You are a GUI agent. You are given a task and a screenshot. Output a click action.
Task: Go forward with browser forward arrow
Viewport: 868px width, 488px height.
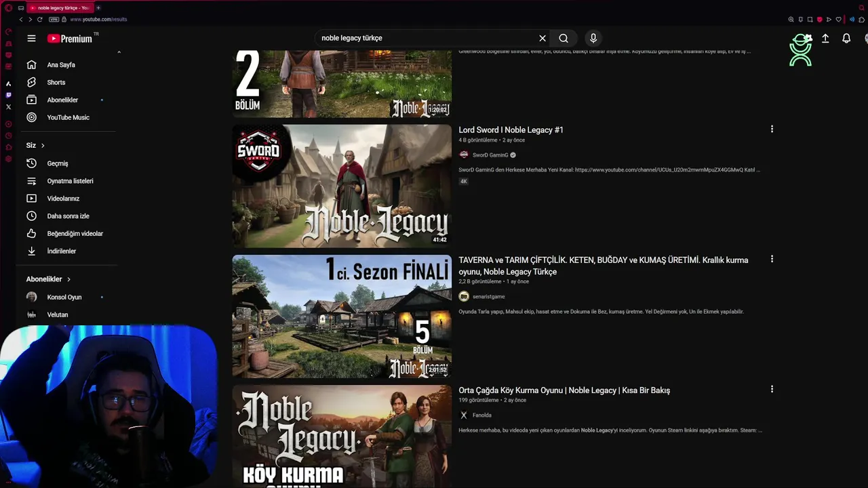pos(30,20)
